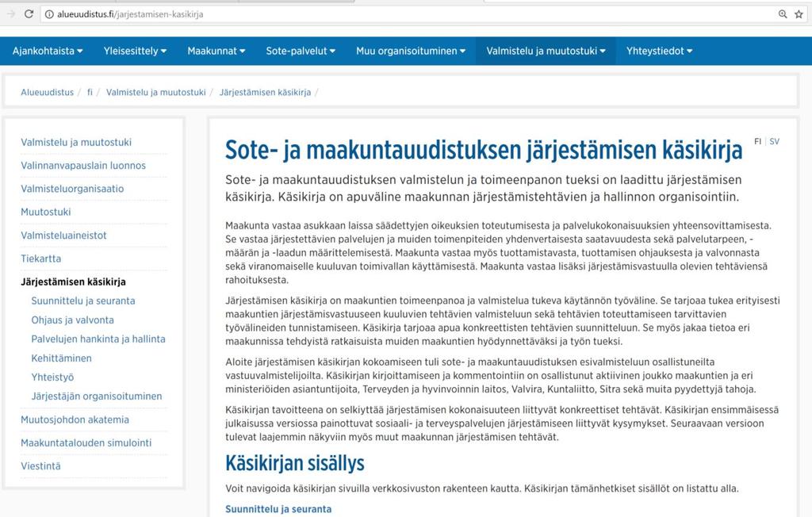The image size is (812, 517).
Task: Expand the Maakunnat menu
Action: point(216,51)
